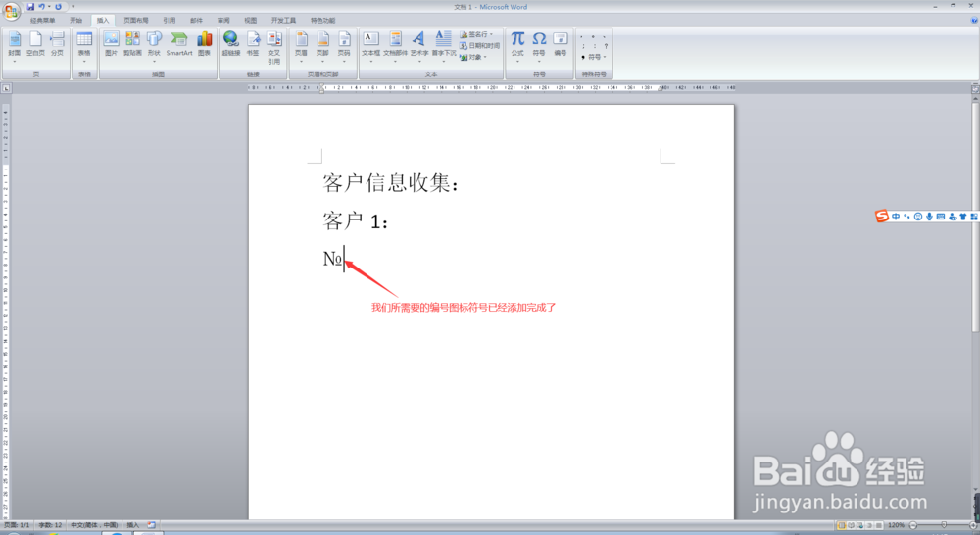Switch to the 邮件 tab
Viewport: 980px width, 535px height.
coord(196,20)
